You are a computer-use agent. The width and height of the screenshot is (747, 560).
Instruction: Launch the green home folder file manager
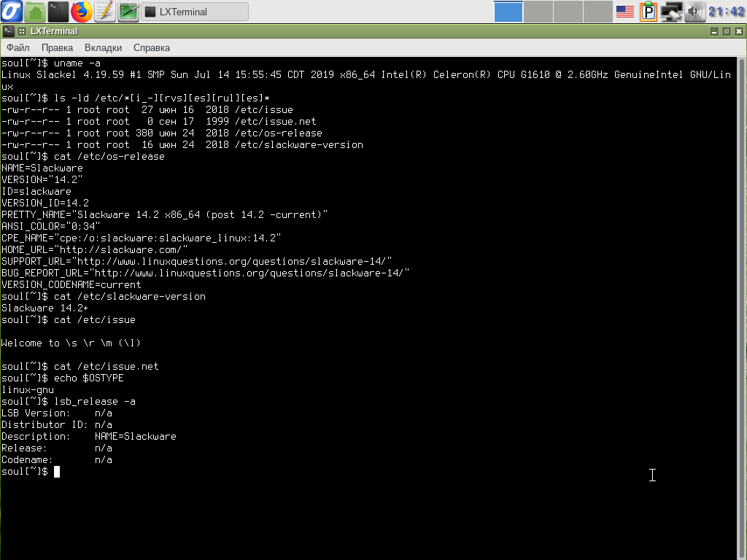(35, 12)
